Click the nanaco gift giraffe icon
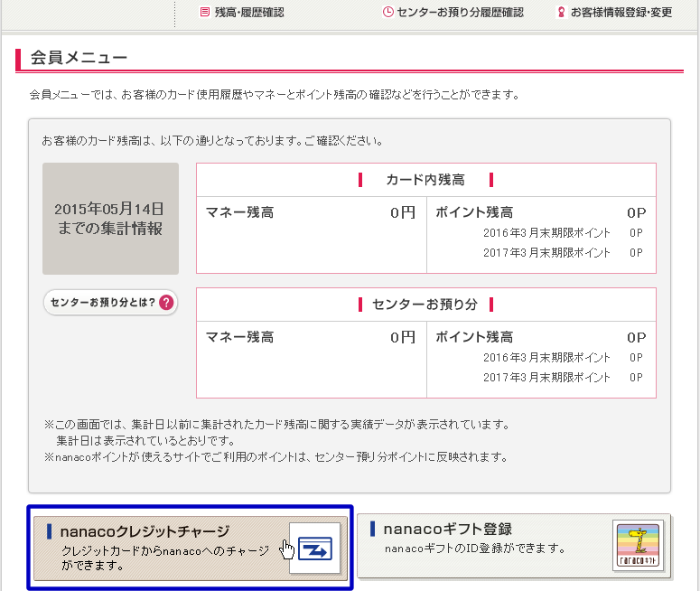 (638, 547)
